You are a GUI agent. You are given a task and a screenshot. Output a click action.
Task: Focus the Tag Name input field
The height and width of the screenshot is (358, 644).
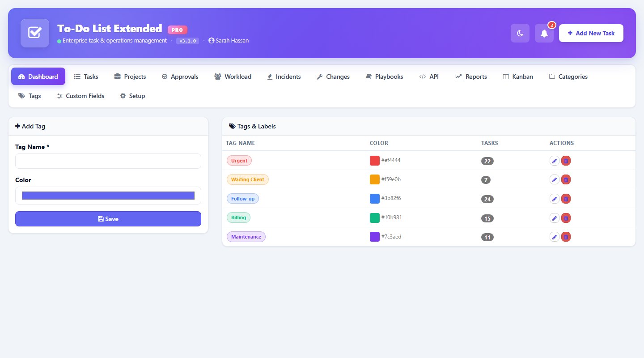pyautogui.click(x=108, y=161)
